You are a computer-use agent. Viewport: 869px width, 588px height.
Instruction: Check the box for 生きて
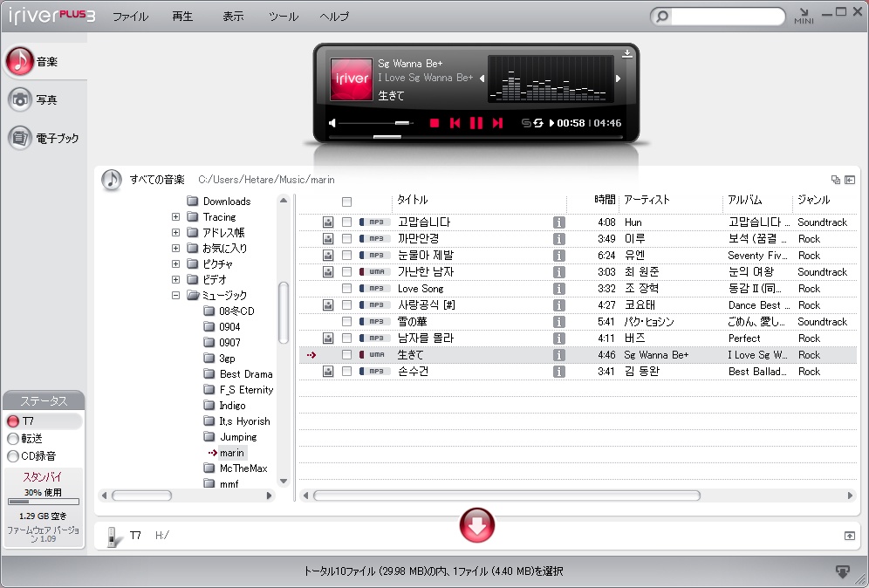pyautogui.click(x=347, y=355)
